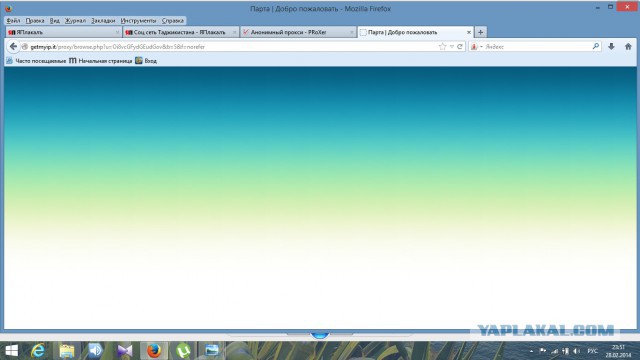Switch to the Соц сеть Таджикистана tab
Image resolution: width=640 pixels, height=360 pixels.
coord(181,32)
